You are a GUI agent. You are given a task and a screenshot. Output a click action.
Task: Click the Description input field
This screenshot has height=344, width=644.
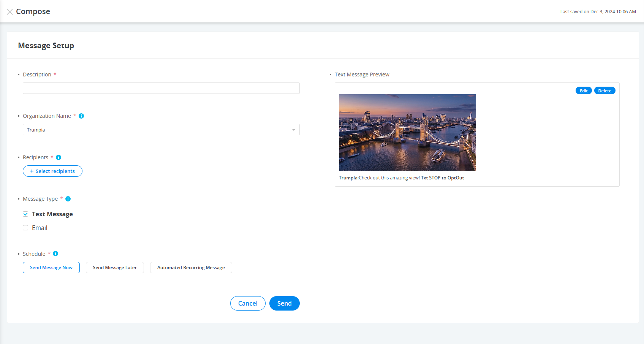(161, 88)
